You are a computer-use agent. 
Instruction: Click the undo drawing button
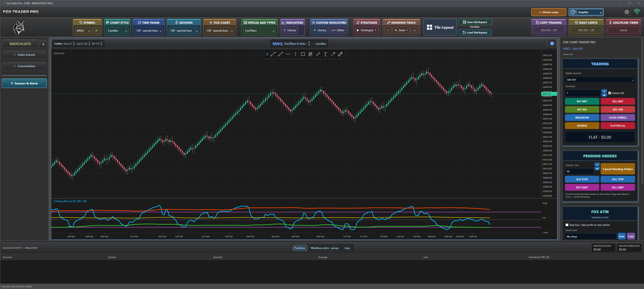(415, 30)
